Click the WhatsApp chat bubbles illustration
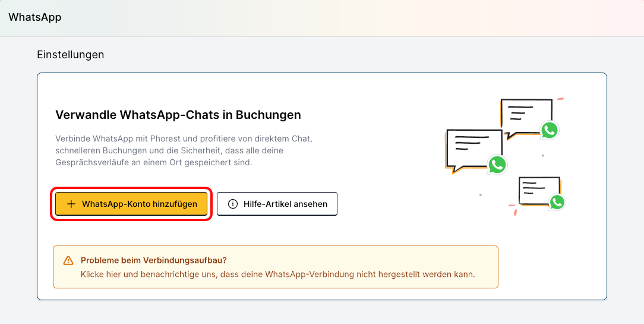 (x=506, y=157)
